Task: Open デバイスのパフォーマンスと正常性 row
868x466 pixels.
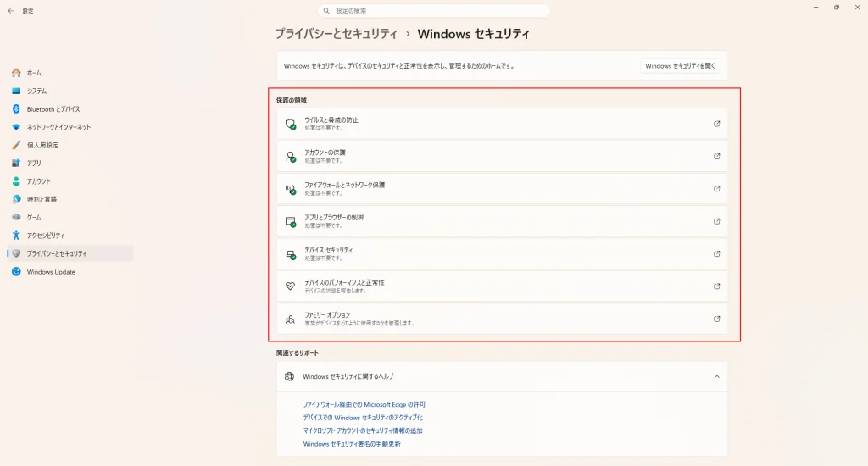Action: click(x=502, y=286)
